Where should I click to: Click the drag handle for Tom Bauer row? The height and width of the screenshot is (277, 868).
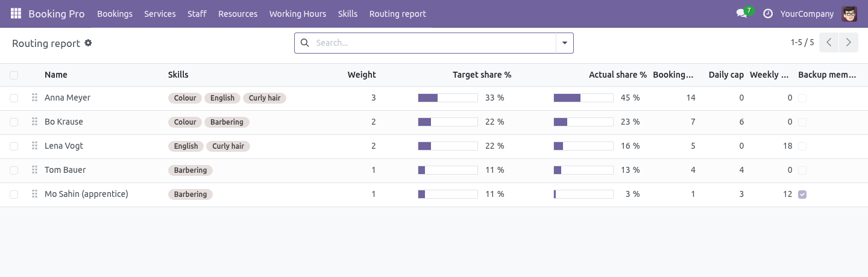coord(34,170)
